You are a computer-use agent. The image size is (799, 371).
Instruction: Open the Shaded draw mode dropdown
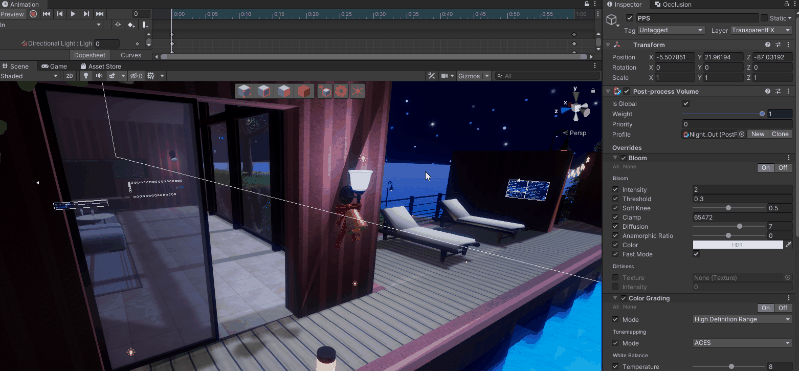[x=30, y=76]
